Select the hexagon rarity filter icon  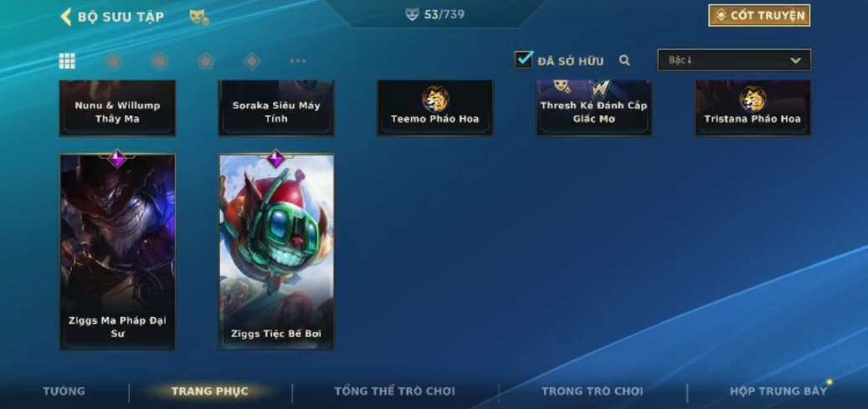[x=159, y=61]
